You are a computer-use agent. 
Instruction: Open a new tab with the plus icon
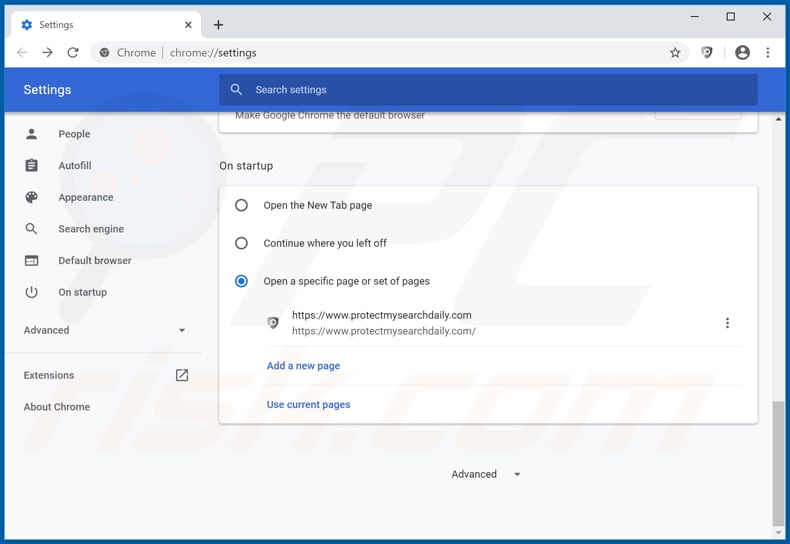click(218, 25)
